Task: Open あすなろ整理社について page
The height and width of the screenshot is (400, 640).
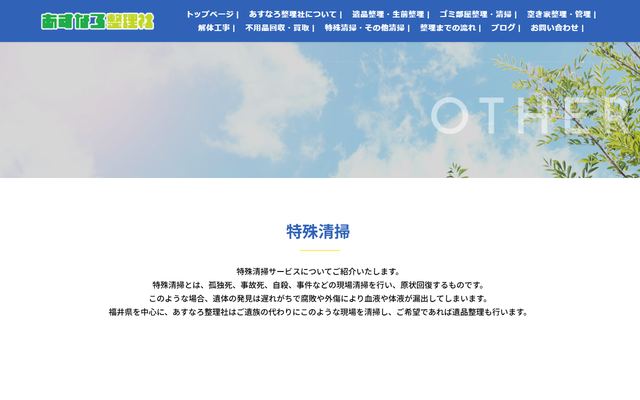Action: pos(293,14)
